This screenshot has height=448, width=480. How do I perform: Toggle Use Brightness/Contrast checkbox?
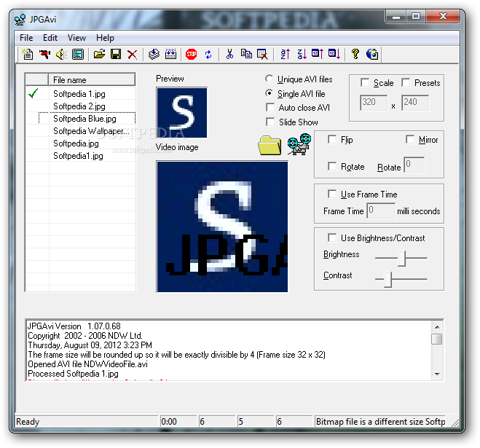tap(332, 237)
